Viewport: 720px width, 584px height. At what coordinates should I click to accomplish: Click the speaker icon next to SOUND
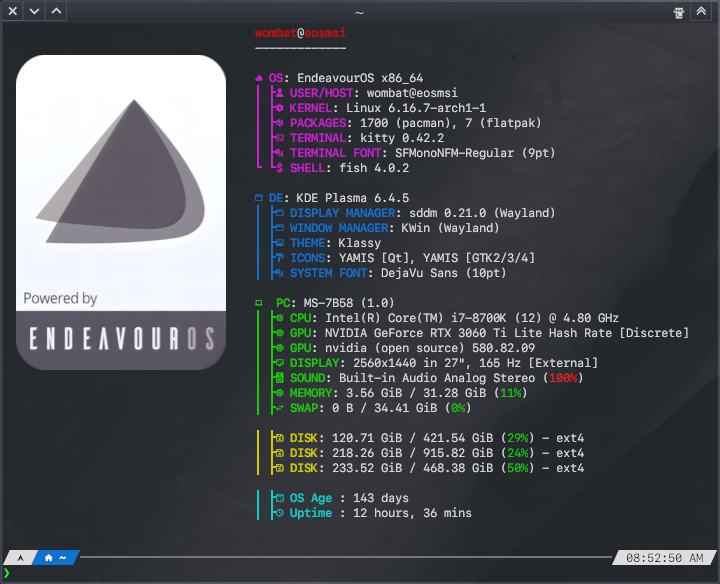[x=279, y=378]
